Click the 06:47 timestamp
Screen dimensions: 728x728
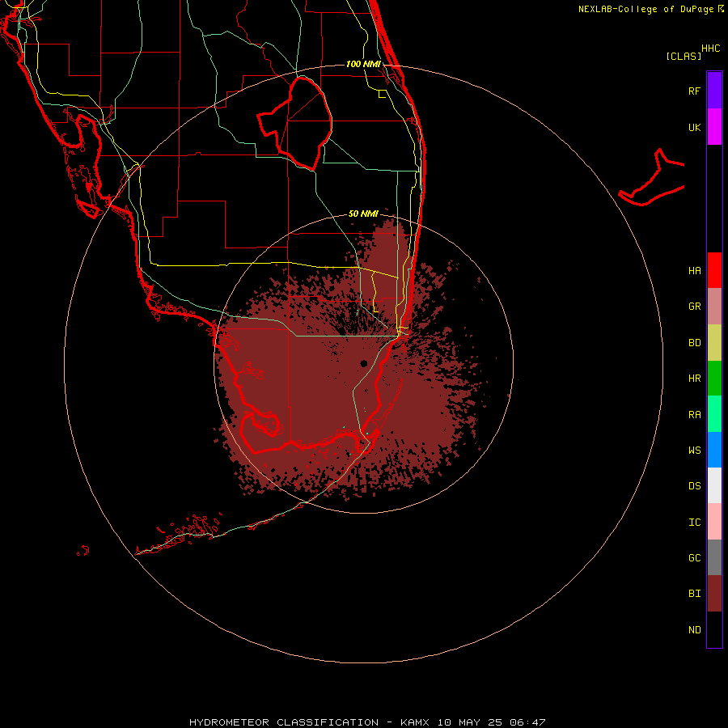coord(527,722)
